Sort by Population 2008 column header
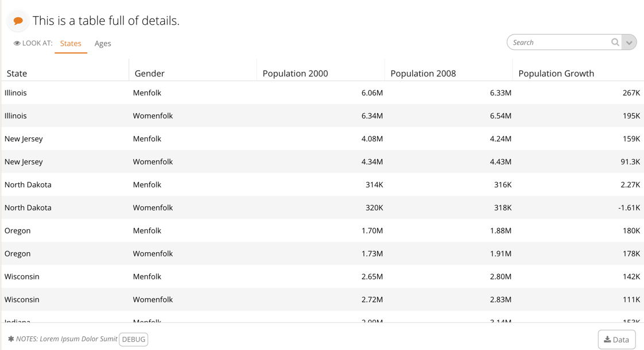Viewport: 644px width, 350px height. 423,73
